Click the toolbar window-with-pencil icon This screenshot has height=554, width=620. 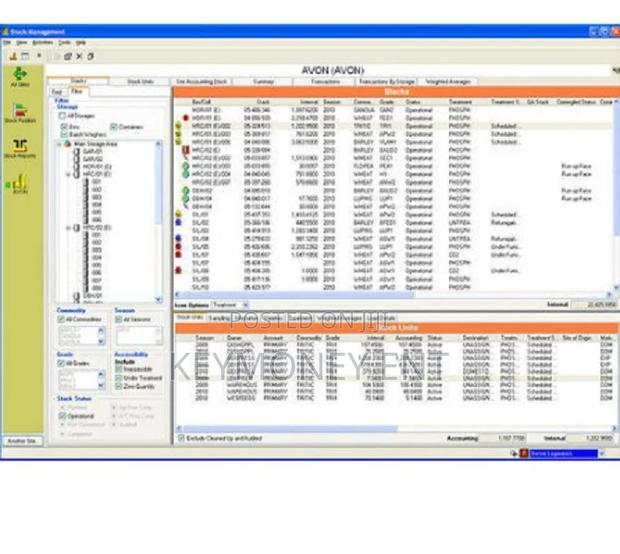68,57
